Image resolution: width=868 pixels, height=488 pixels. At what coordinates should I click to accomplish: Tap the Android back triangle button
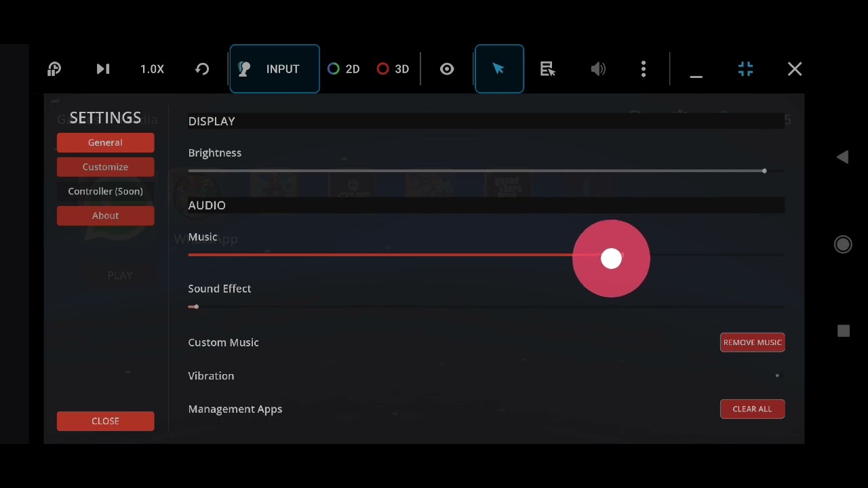coord(842,157)
